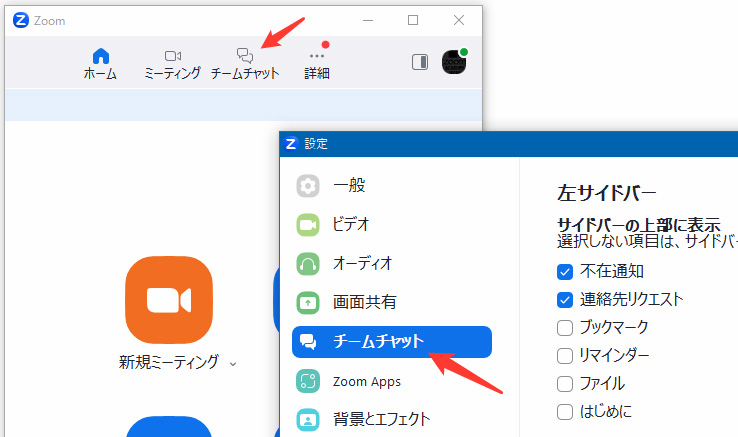This screenshot has width=738, height=437.
Task: Uncheck the 連絡先リクエスト checkbox
Action: pyautogui.click(x=565, y=299)
